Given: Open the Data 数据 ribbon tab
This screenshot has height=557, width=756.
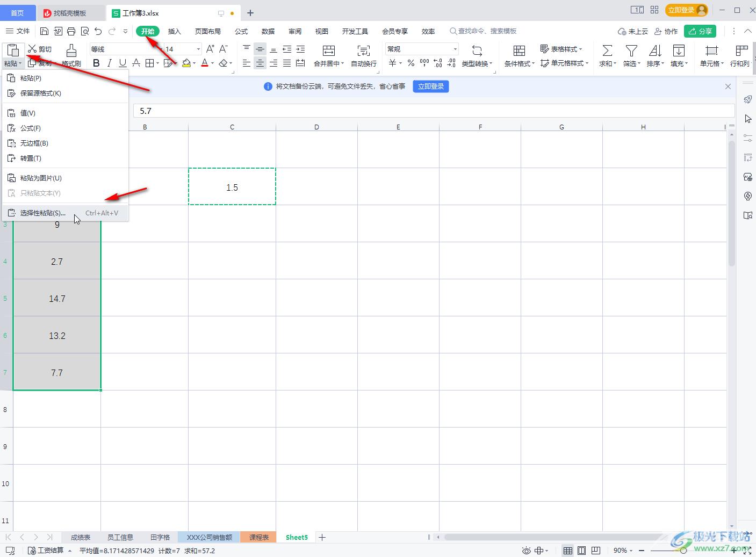Looking at the screenshot, I should coord(268,31).
